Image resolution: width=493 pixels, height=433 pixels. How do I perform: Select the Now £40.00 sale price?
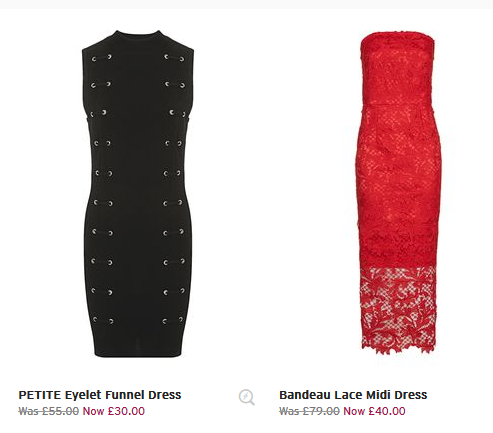click(374, 411)
